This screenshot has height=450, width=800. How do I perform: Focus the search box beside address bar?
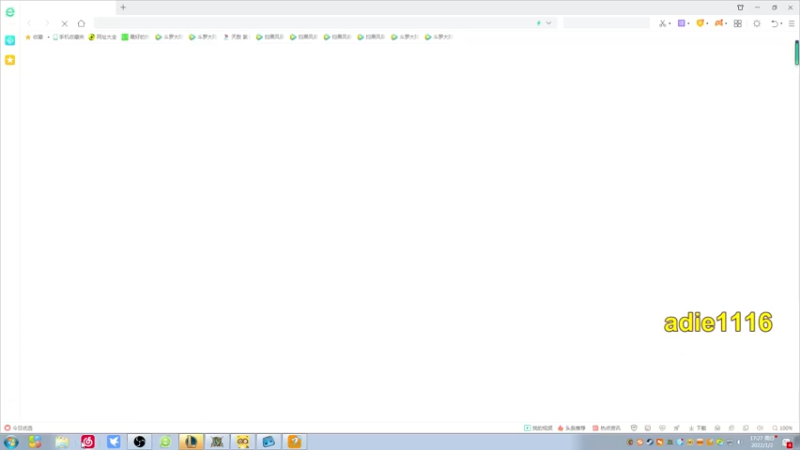tap(606, 23)
